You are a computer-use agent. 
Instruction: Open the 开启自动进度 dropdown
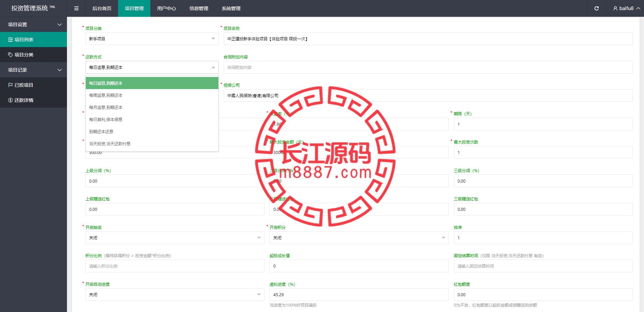click(175, 295)
